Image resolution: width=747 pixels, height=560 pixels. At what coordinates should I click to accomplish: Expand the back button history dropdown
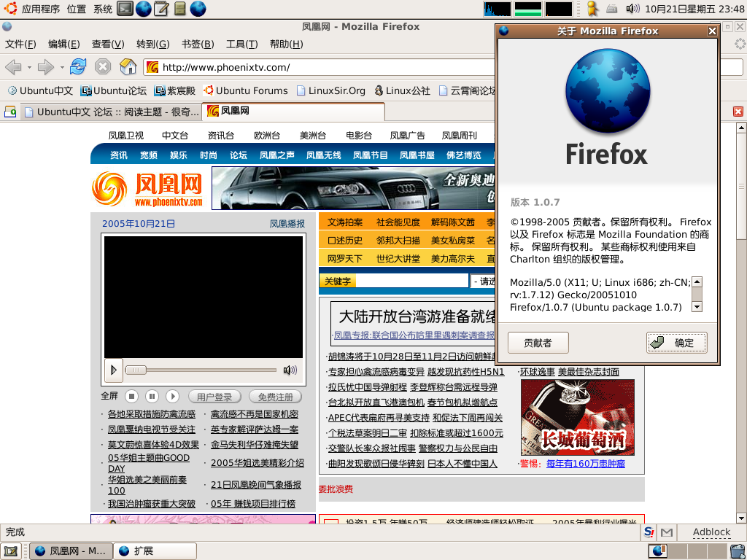coord(29,67)
